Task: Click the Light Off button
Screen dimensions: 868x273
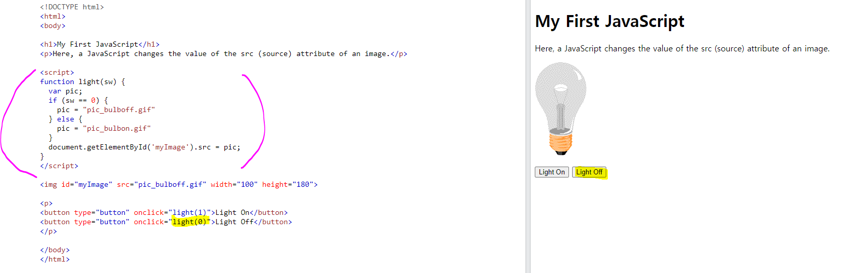Action: pyautogui.click(x=589, y=172)
